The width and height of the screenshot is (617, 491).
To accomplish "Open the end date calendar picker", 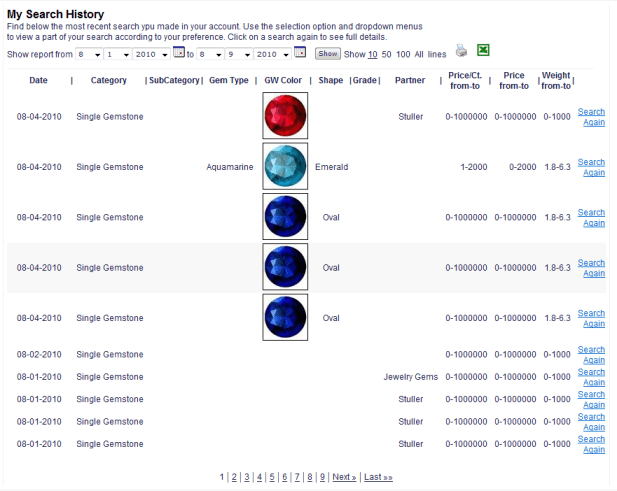I will point(300,53).
